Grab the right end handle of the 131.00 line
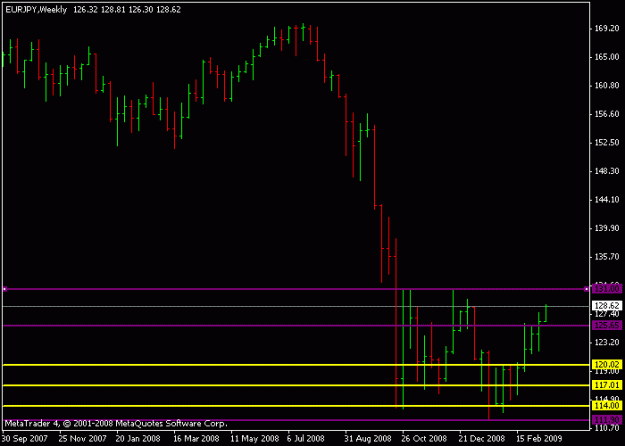Viewport: 625px width, 446px height. (x=586, y=289)
